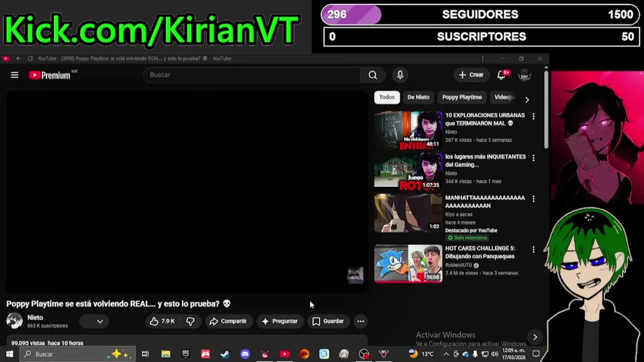Image resolution: width=644 pixels, height=362 pixels.
Task: Click the Crear button
Action: (471, 75)
